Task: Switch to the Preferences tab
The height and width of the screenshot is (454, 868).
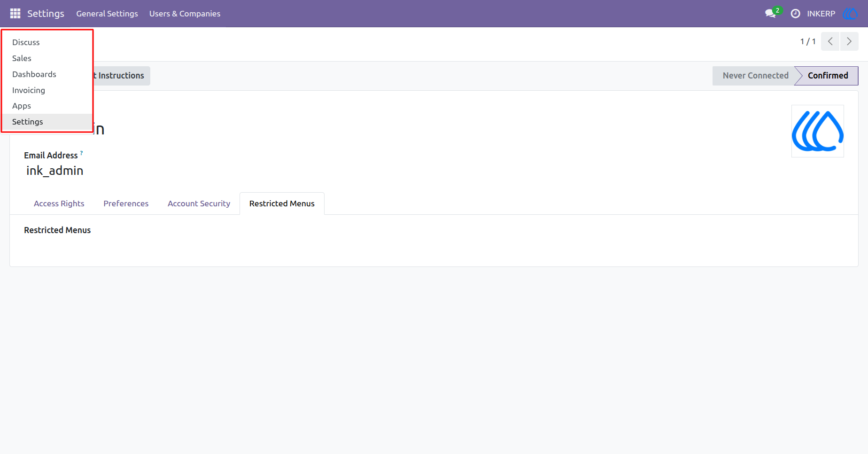Action: [126, 204]
